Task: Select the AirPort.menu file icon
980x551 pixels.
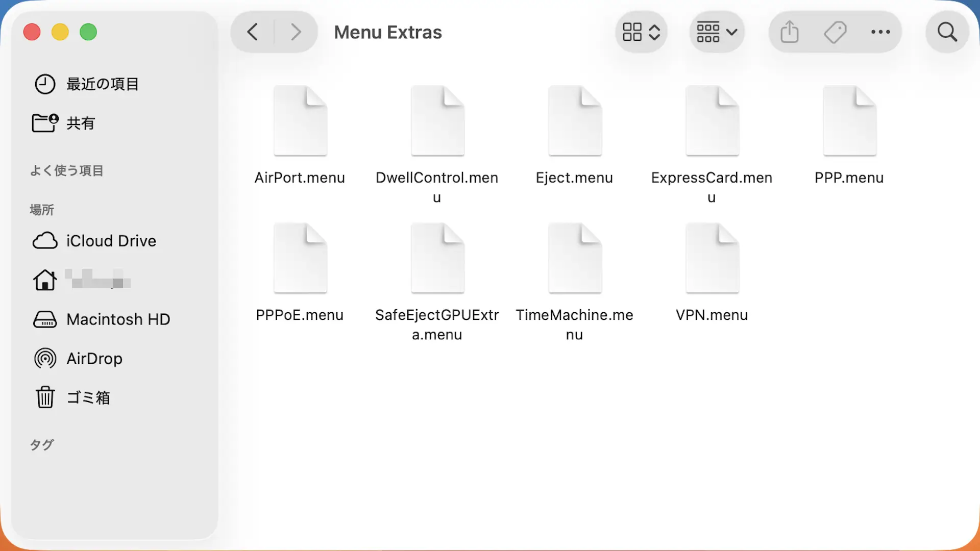Action: [x=300, y=121]
